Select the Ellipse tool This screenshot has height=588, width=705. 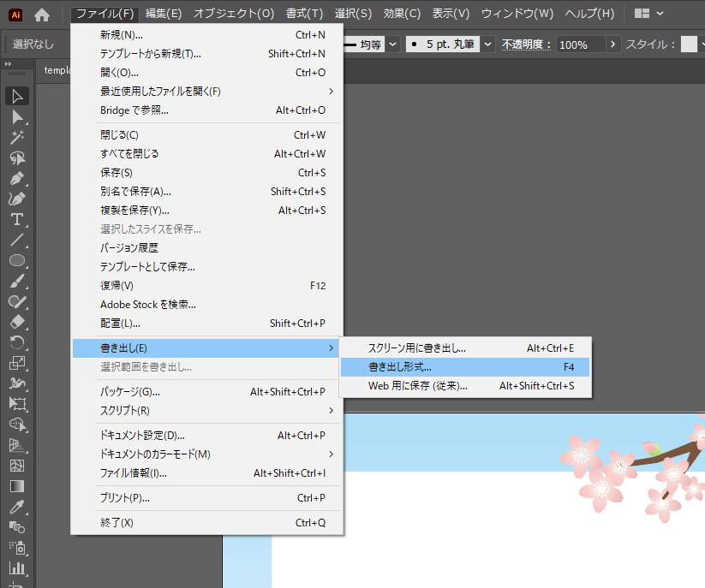coord(17,260)
